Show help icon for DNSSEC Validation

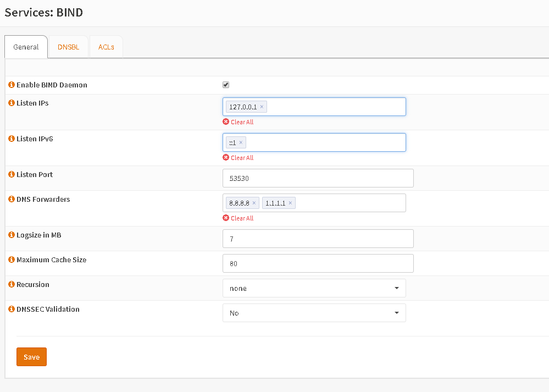(12, 310)
